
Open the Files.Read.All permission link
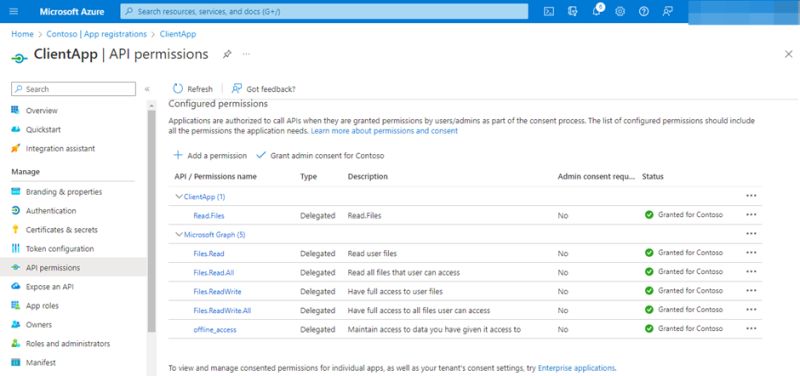pyautogui.click(x=214, y=272)
